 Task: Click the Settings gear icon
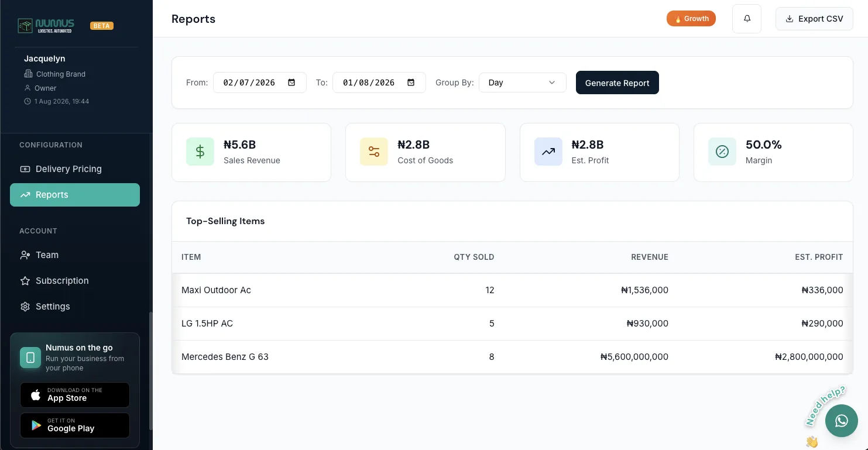tap(25, 307)
